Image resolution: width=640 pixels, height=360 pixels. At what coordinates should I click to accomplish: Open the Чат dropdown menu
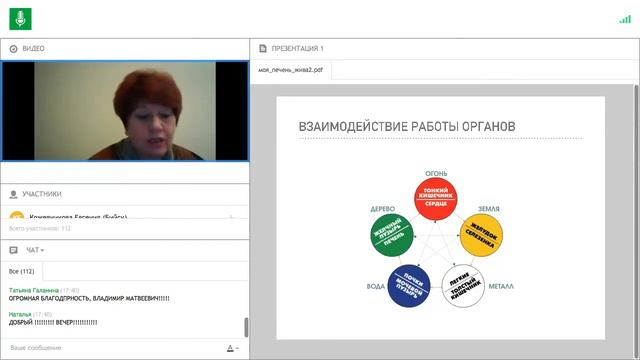(x=35, y=250)
